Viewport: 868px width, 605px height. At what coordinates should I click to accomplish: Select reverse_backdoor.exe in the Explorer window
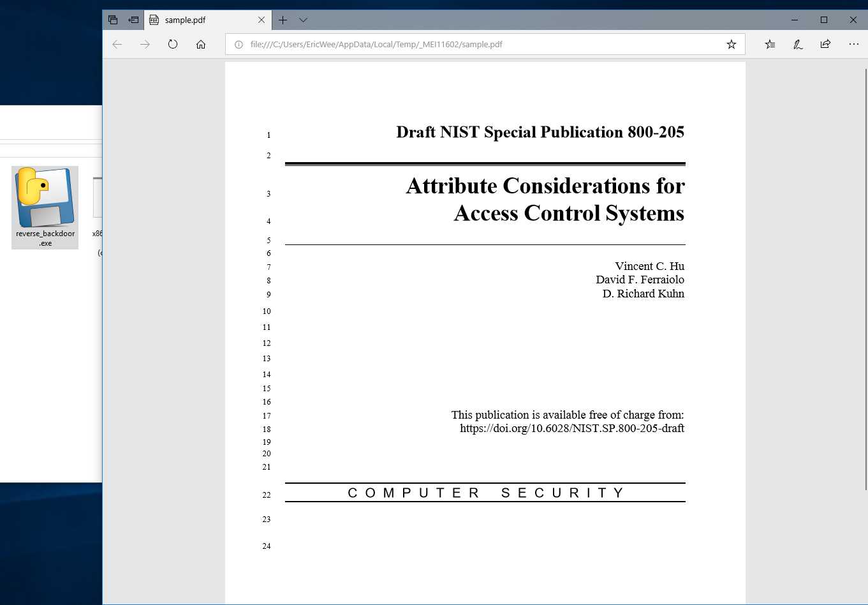(x=45, y=207)
